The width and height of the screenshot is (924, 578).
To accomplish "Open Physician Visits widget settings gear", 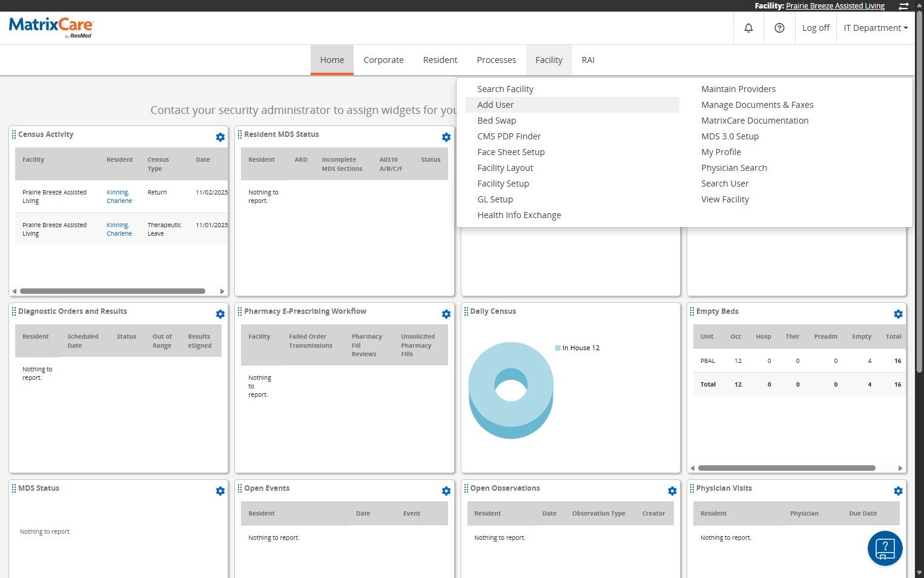I will click(x=898, y=491).
